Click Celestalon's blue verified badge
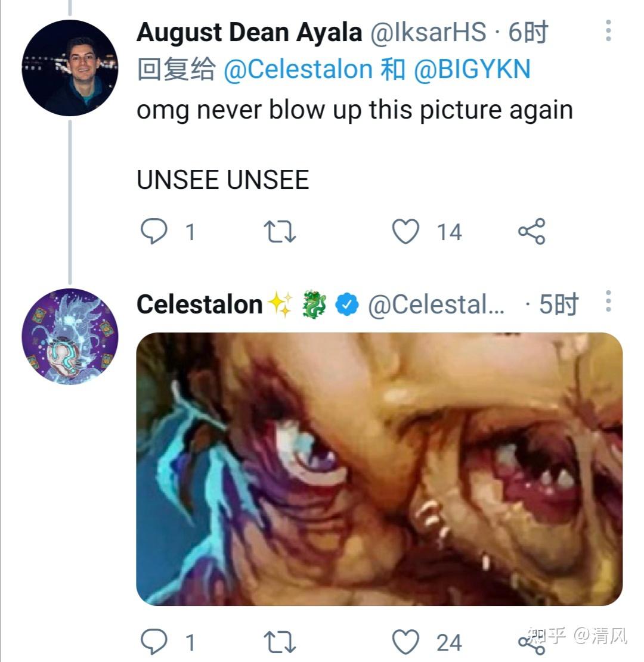The width and height of the screenshot is (644, 662). (x=347, y=305)
